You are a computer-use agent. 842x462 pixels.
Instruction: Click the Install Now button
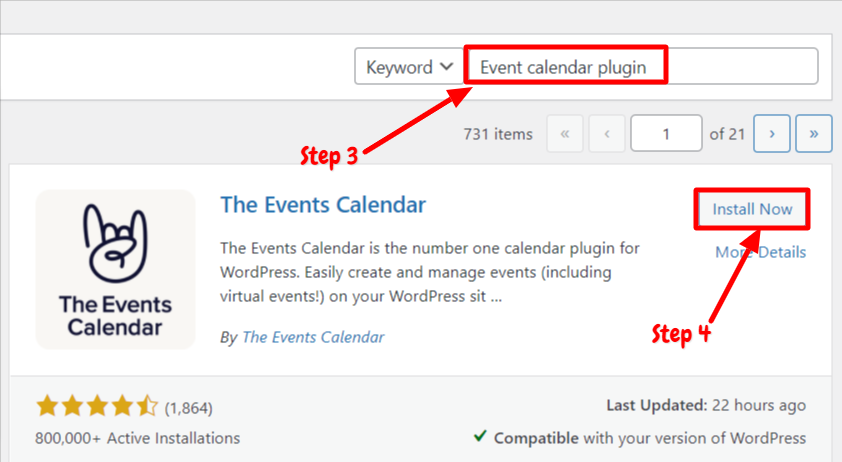(752, 209)
